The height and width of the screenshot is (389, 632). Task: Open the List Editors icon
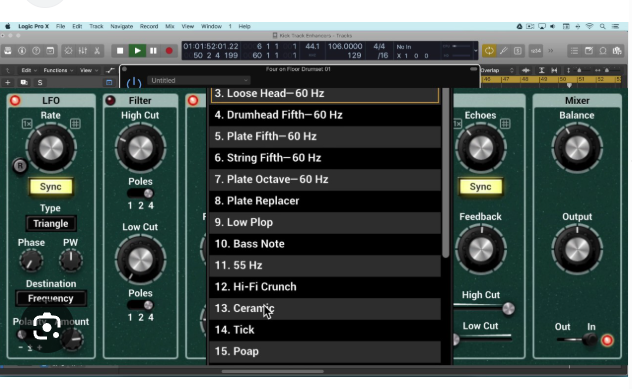pyautogui.click(x=574, y=51)
